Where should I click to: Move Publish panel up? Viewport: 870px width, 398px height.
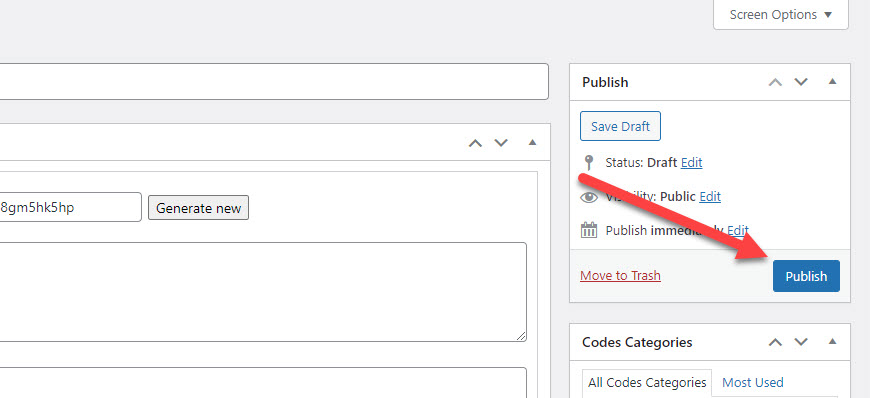coord(775,82)
